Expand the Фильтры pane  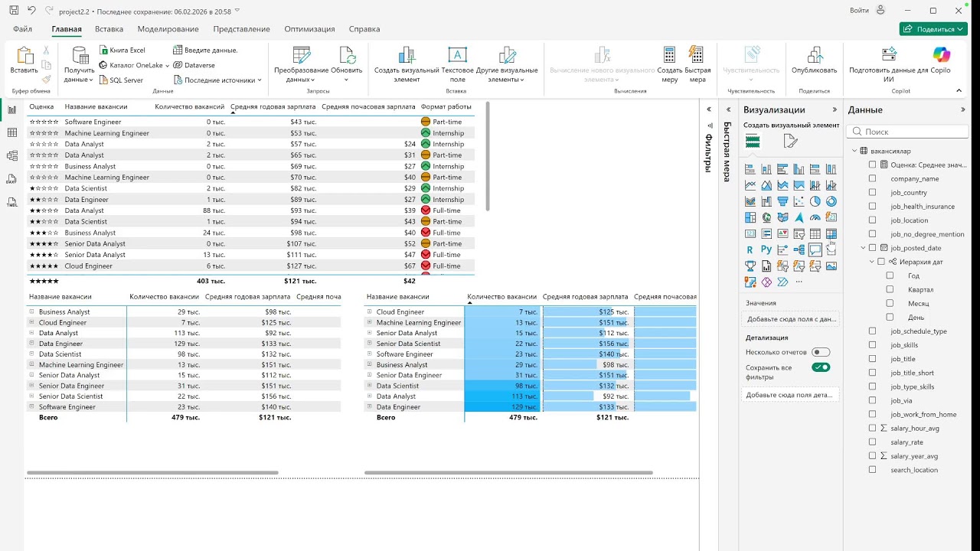(x=709, y=109)
